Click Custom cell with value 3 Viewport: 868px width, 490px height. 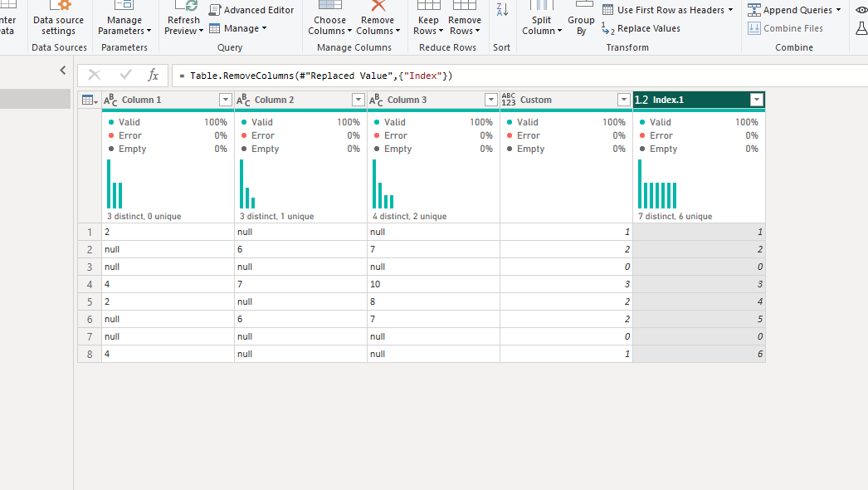click(566, 284)
